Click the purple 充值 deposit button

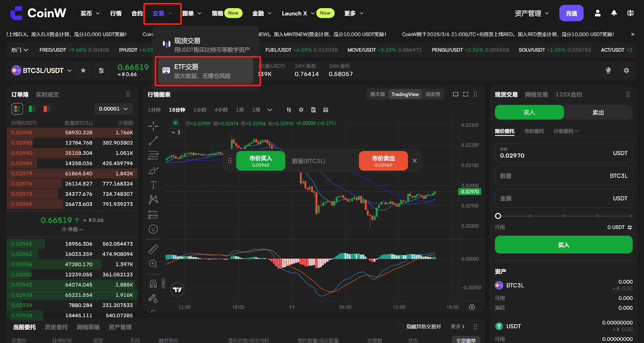pyautogui.click(x=571, y=13)
